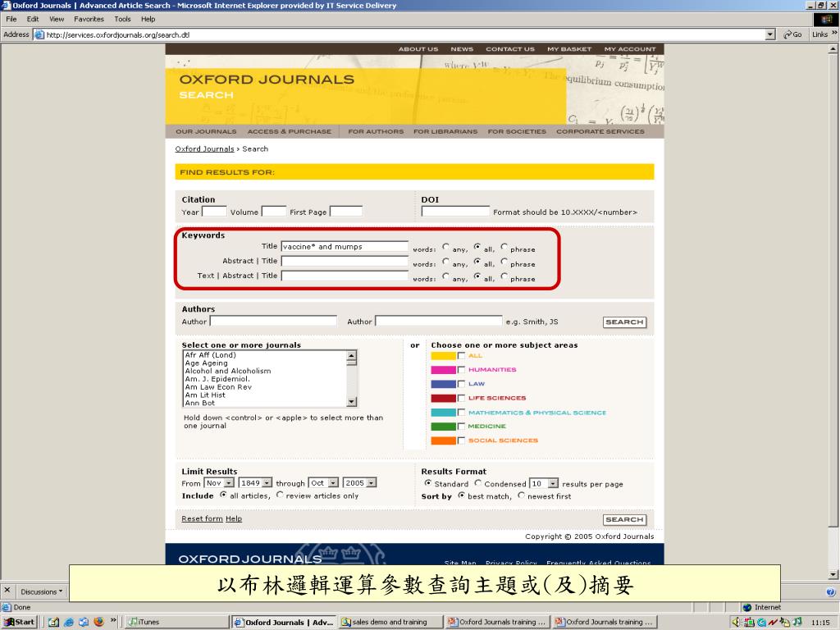The width and height of the screenshot is (840, 630).
Task: Check the Medicine subject area checkbox
Action: (461, 427)
